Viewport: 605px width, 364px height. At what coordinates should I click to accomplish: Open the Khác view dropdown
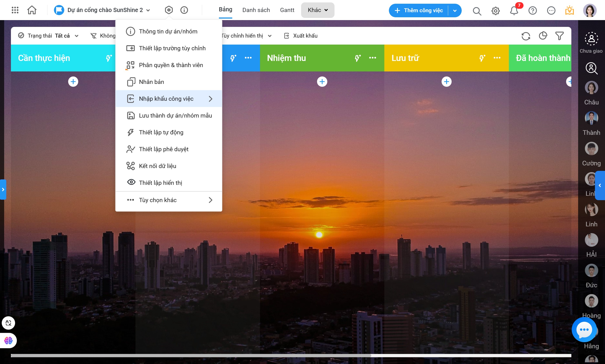318,10
